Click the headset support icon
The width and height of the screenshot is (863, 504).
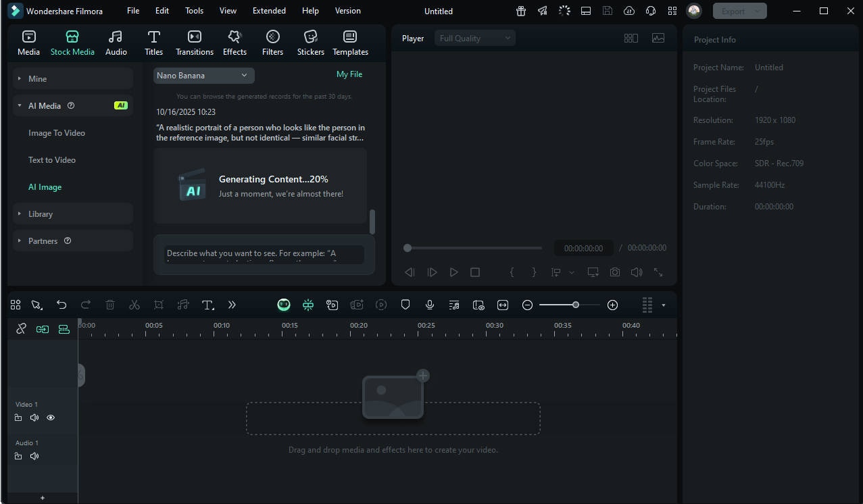[x=651, y=11]
